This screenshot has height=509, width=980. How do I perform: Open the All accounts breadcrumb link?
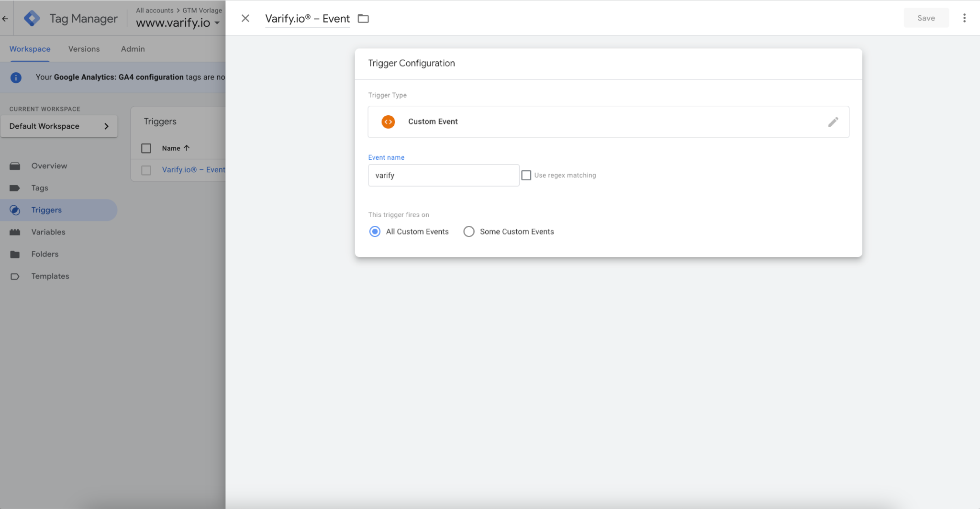tap(155, 10)
